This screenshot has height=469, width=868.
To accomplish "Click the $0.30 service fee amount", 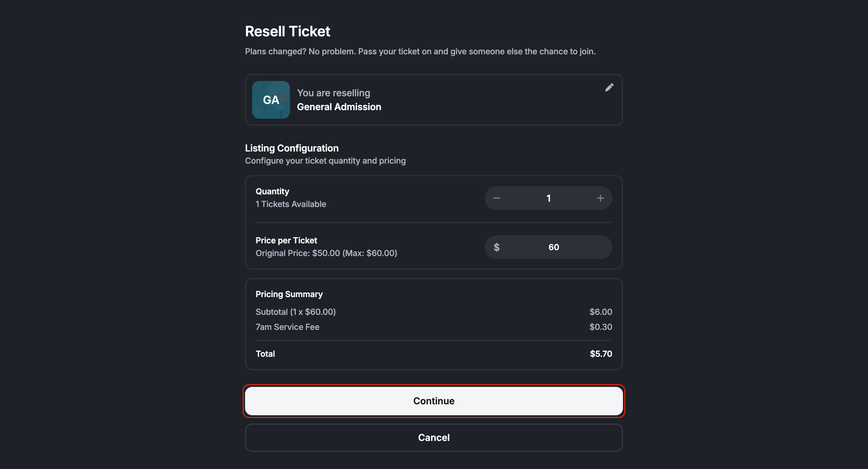I will pyautogui.click(x=601, y=327).
